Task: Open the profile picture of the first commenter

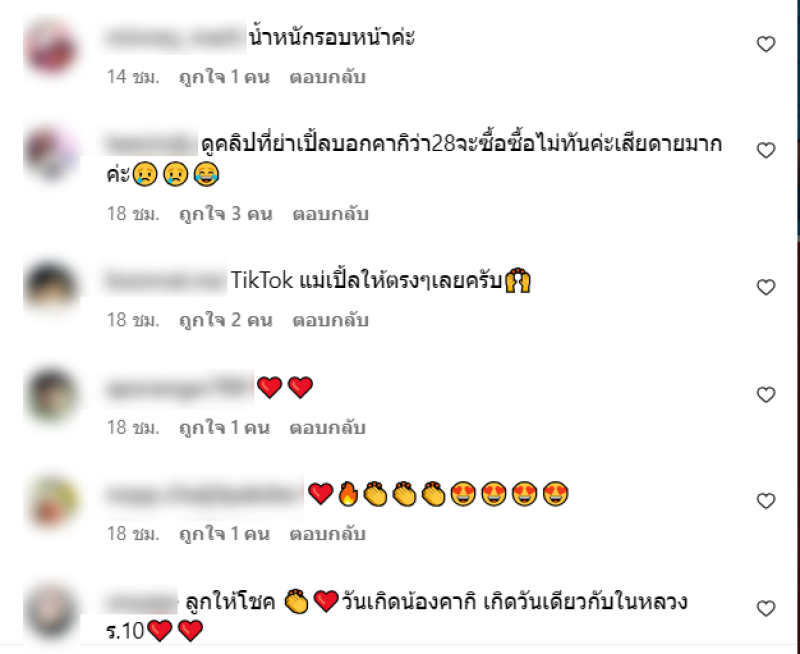Action: 51,46
